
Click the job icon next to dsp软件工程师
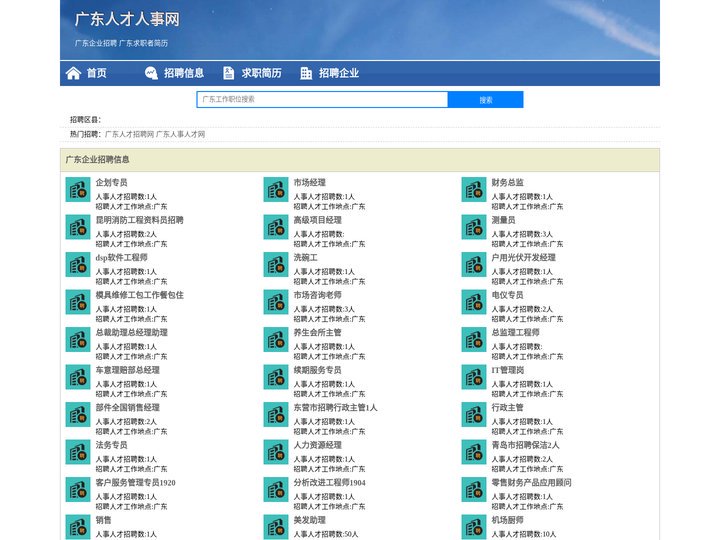pos(78,264)
